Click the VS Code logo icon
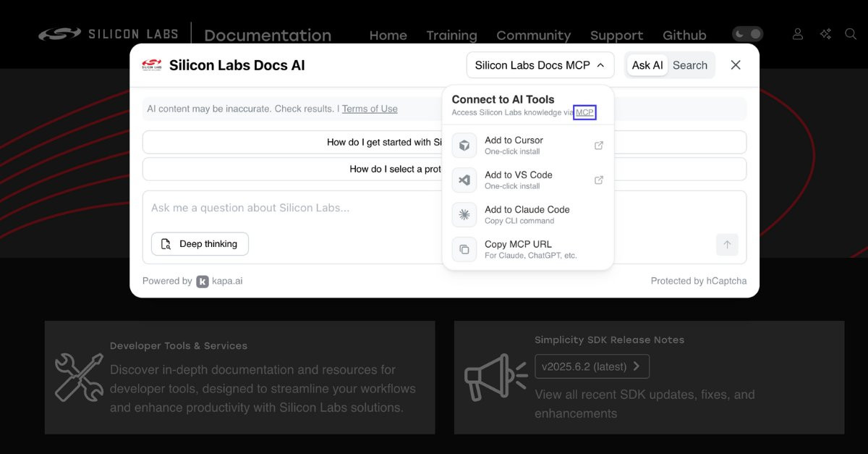This screenshot has width=868, height=454. pyautogui.click(x=464, y=180)
